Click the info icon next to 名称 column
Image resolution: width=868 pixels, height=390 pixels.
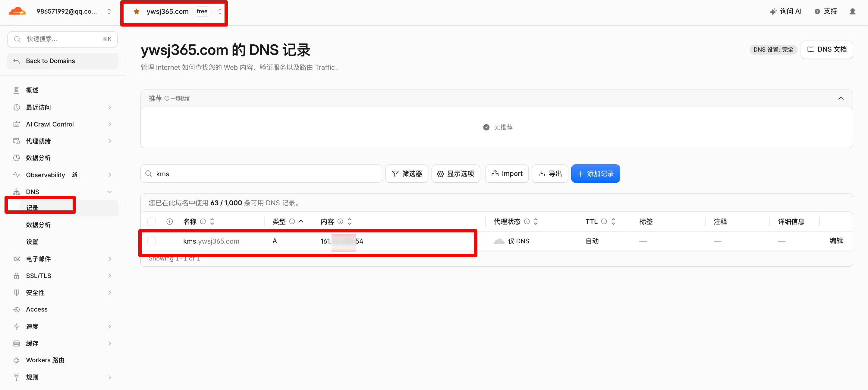[203, 221]
